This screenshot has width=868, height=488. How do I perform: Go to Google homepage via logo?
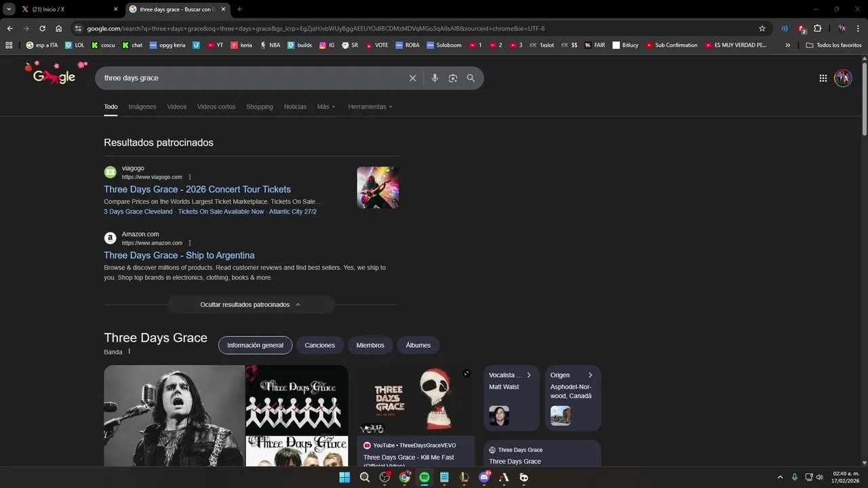54,76
